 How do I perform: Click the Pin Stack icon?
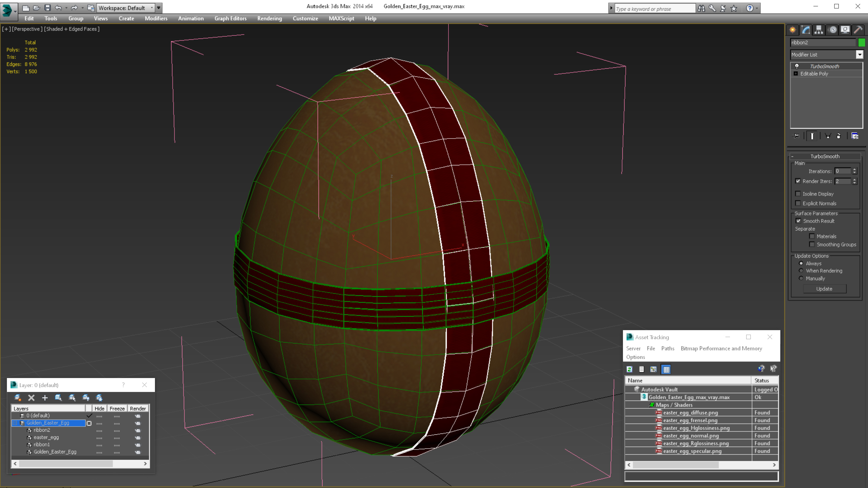pyautogui.click(x=796, y=136)
